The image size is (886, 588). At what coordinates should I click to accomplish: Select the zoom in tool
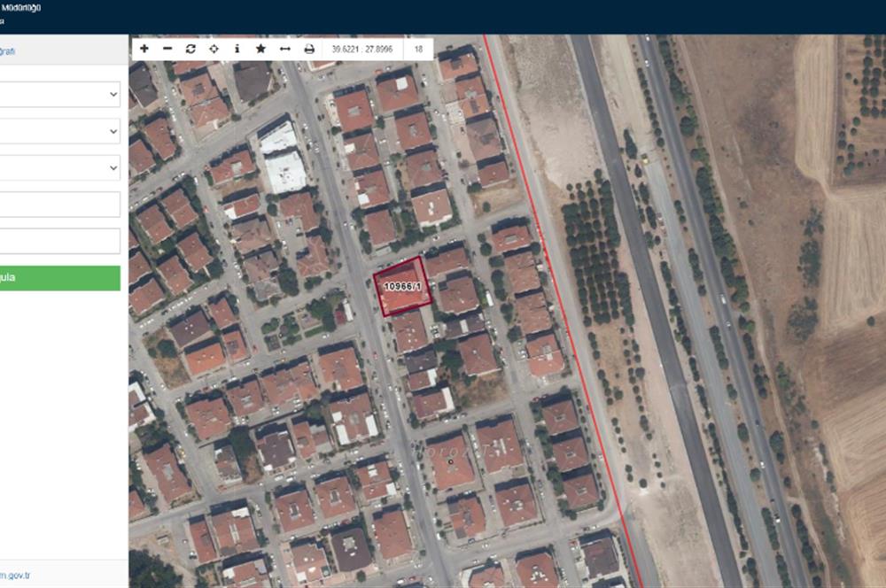[144, 50]
